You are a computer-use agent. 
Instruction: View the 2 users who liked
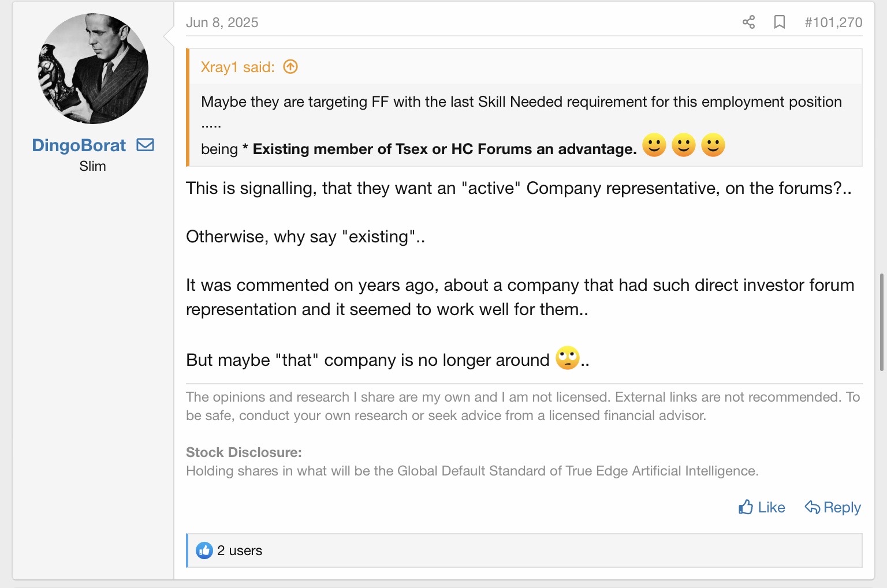coord(239,550)
